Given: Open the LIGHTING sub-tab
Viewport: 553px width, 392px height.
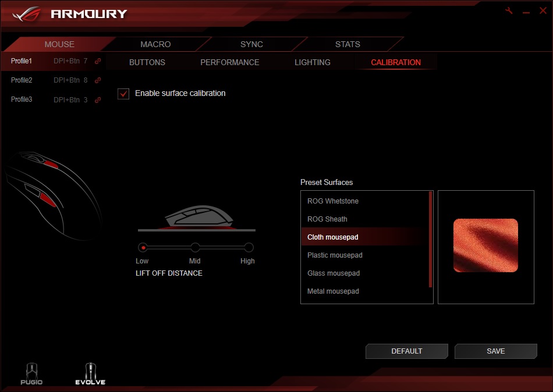Looking at the screenshot, I should point(313,62).
